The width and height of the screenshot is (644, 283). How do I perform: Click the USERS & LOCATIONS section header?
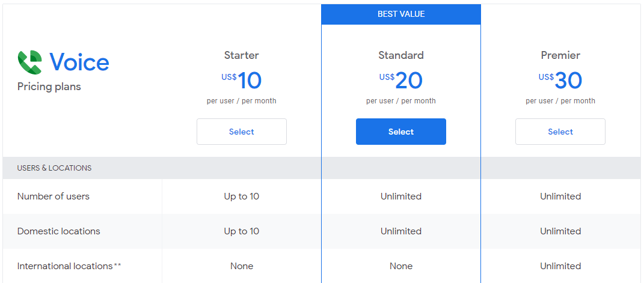click(x=54, y=168)
